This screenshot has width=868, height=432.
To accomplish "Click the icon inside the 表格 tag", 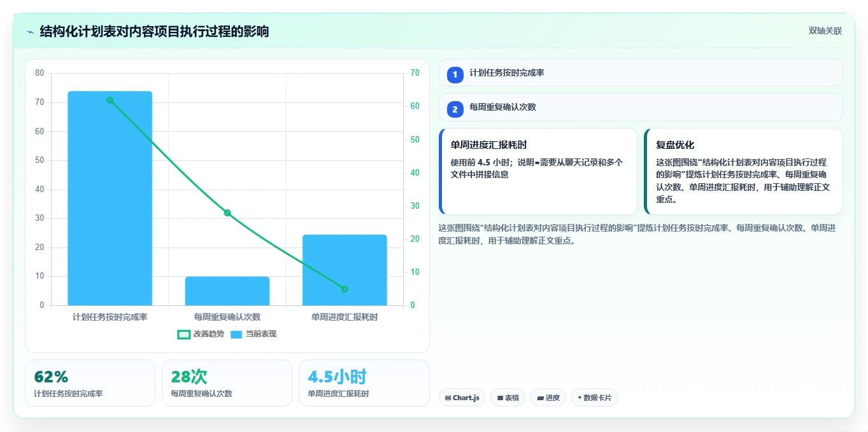I will [501, 398].
